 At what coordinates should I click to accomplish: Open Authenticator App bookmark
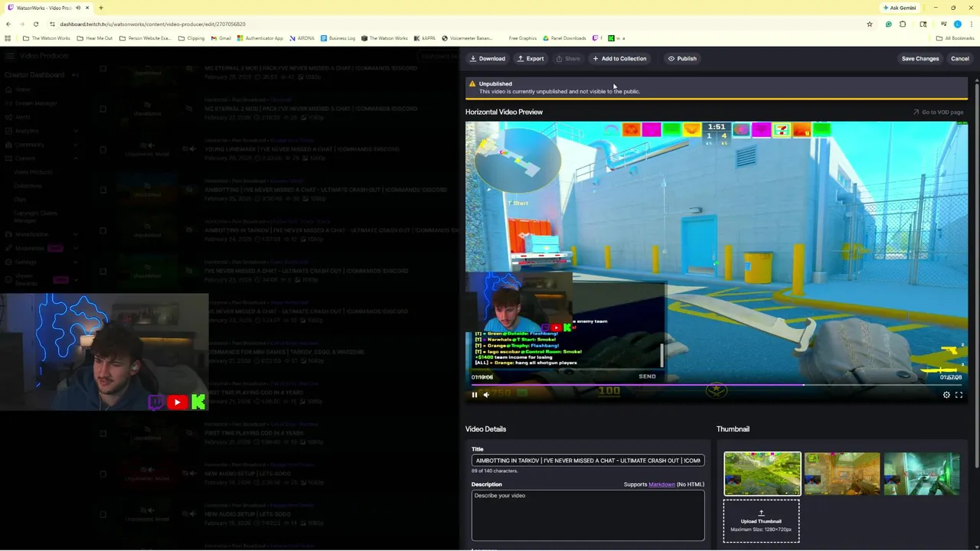pyautogui.click(x=260, y=38)
